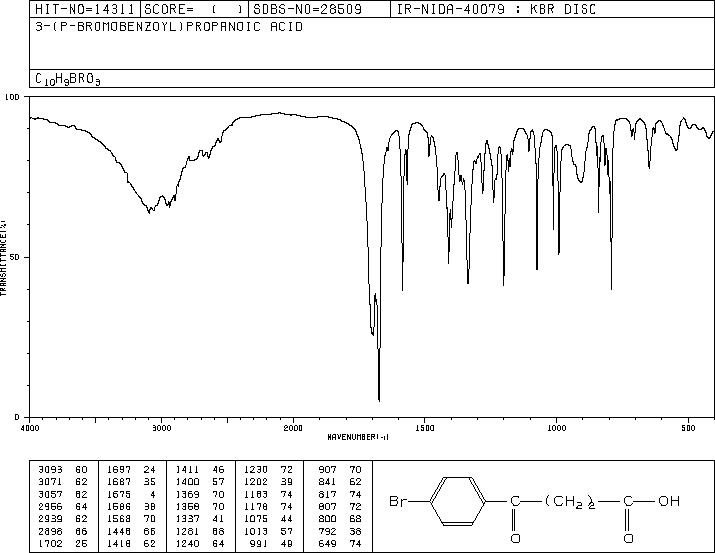This screenshot has height=553, width=715.
Task: Click the broad O-H absorption minimum near 3093
Action: pos(149,212)
